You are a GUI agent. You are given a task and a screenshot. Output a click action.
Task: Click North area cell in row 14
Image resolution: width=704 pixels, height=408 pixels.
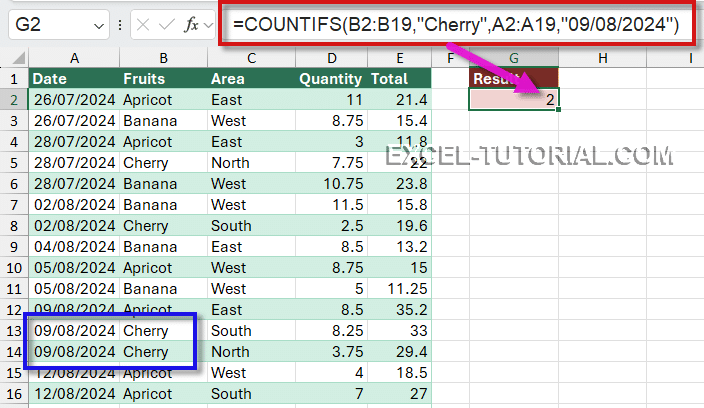click(251, 351)
